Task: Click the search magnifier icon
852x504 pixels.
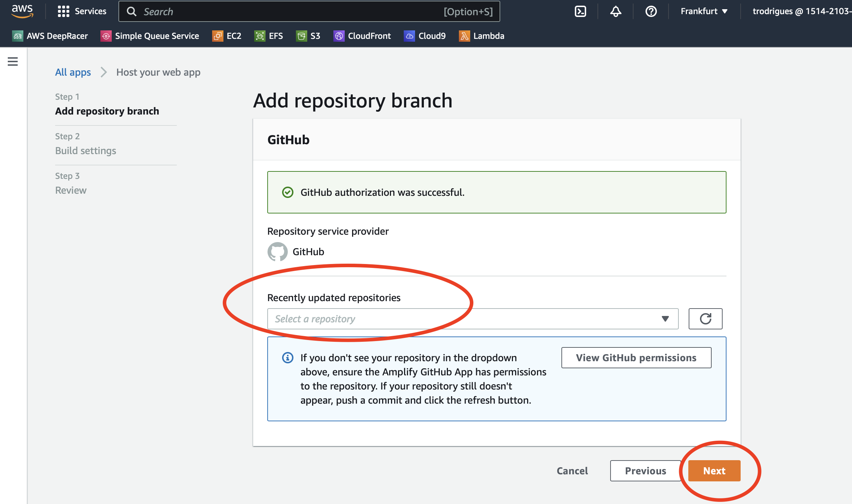Action: [132, 12]
